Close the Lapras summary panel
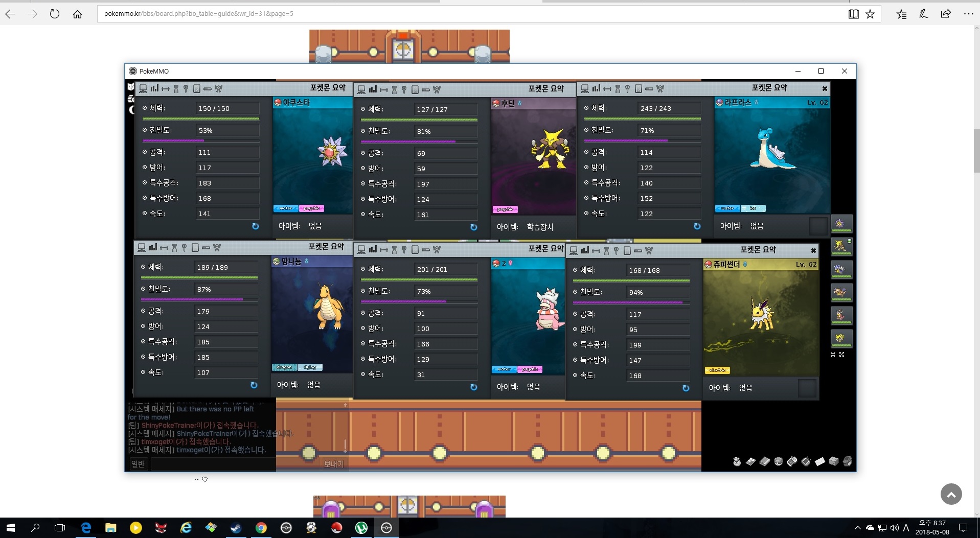 tap(824, 89)
